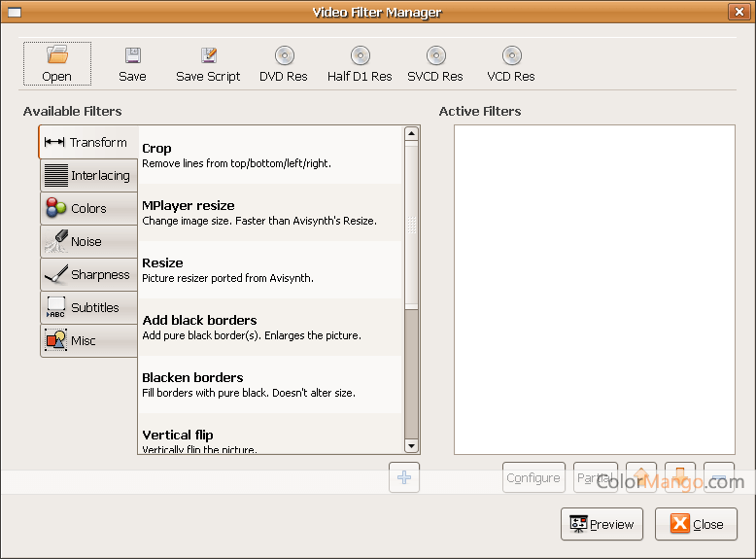Move active filter down with arrow button

[x=680, y=476]
